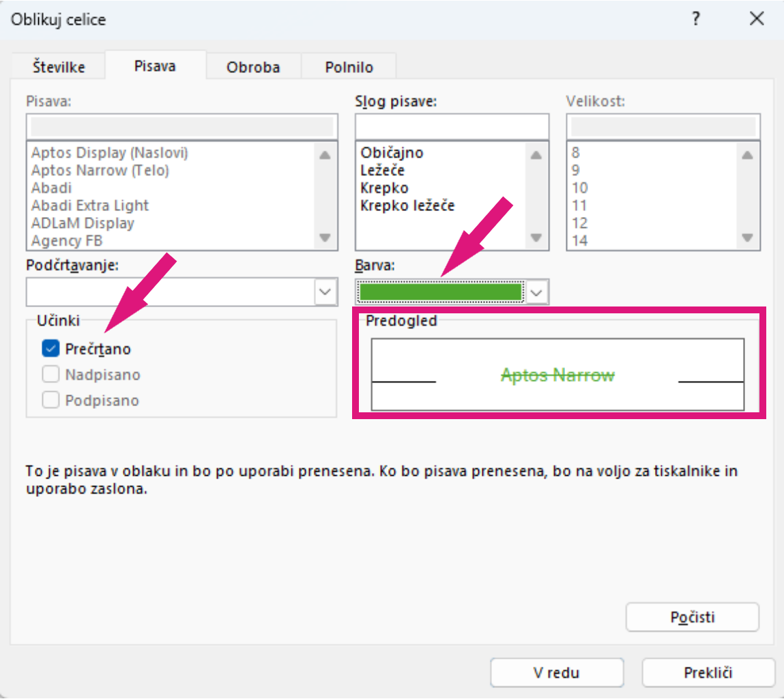This screenshot has height=699, width=784.
Task: Choose the Abadi font
Action: coord(51,188)
